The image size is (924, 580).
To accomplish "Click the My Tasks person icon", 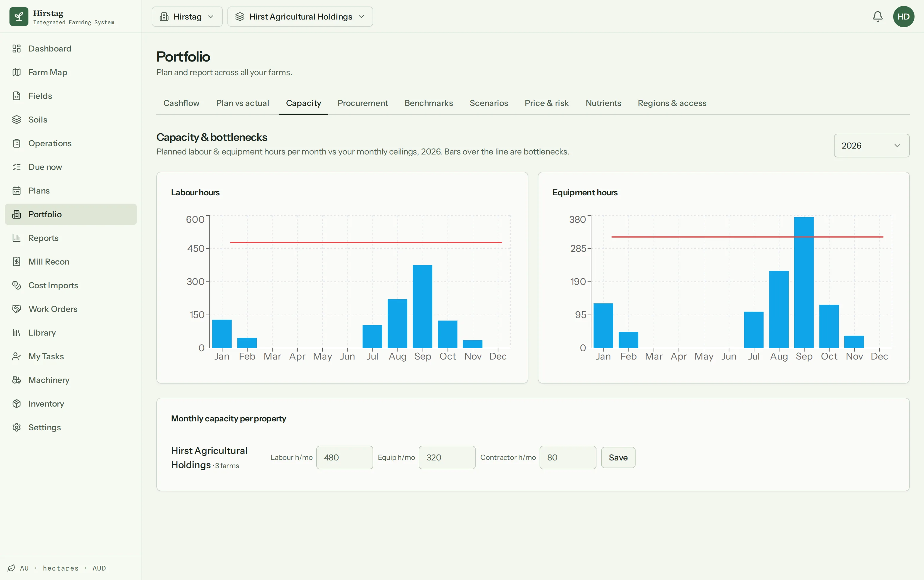I will tap(17, 356).
